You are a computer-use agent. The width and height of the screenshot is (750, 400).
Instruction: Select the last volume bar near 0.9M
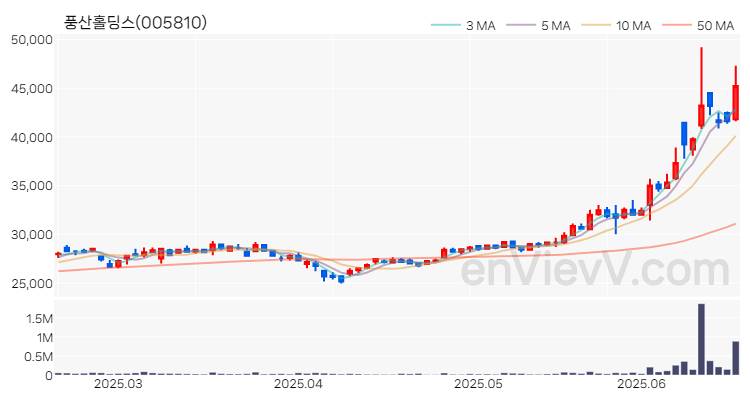pos(736,358)
